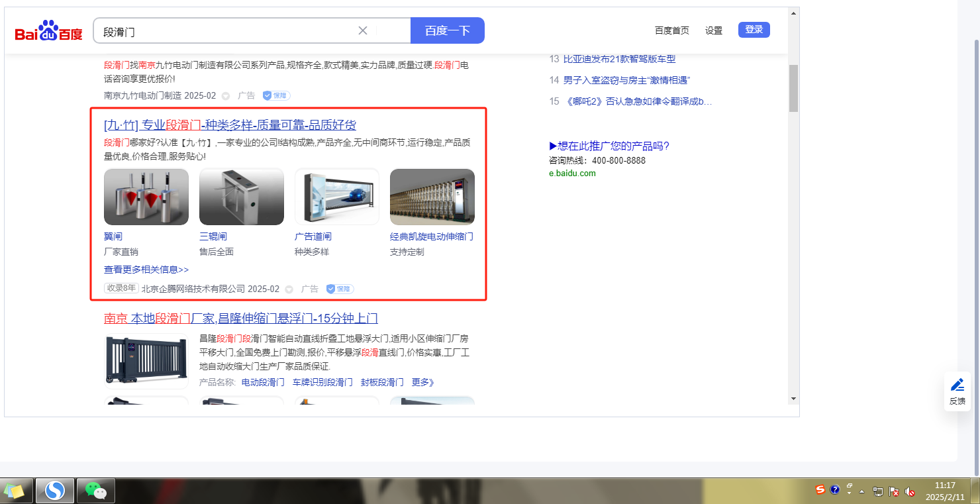
Task: Click 南京九竹电动门制造 source text
Action: pyautogui.click(x=142, y=95)
